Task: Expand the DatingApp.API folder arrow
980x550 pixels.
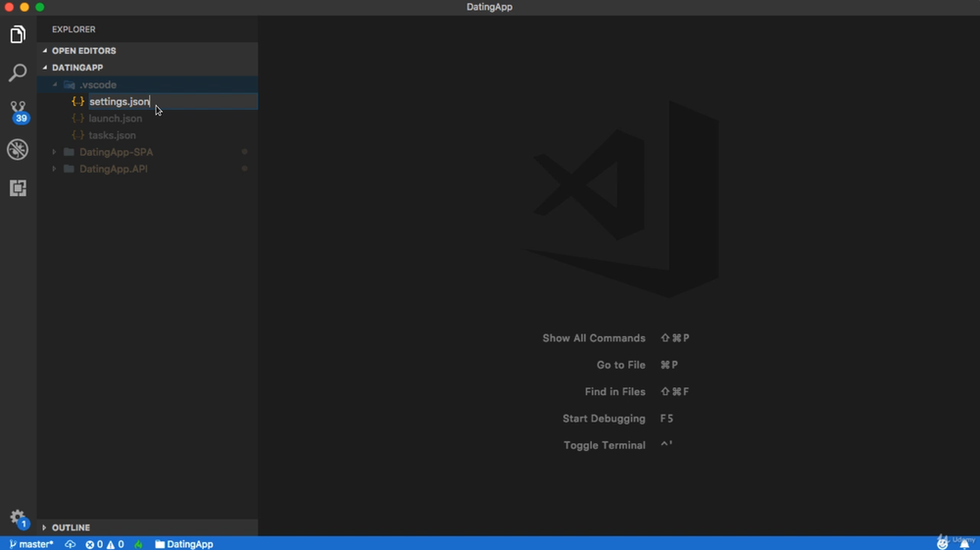Action: coord(54,169)
